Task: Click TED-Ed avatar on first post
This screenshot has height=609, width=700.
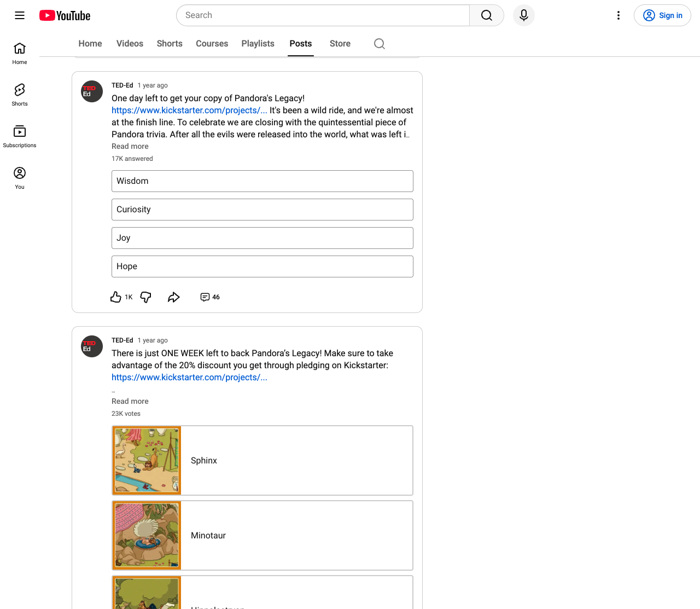Action: 92,91
